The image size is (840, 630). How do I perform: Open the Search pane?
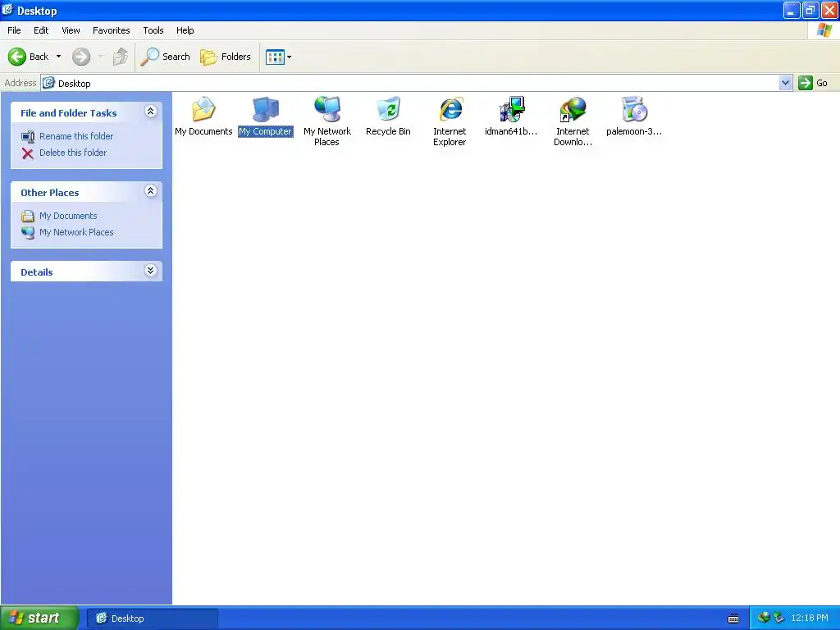coord(165,57)
